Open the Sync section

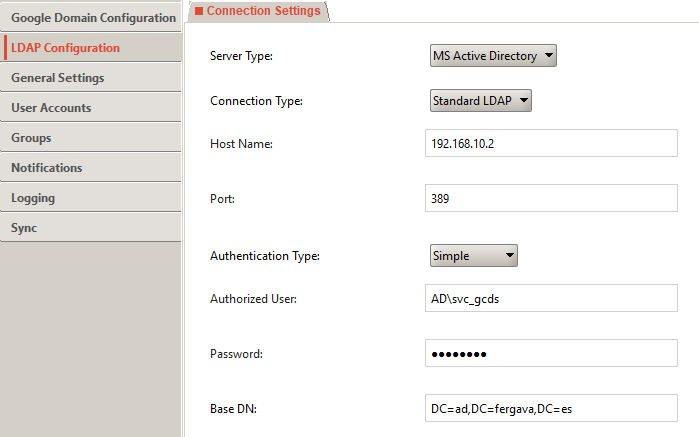[x=91, y=227]
